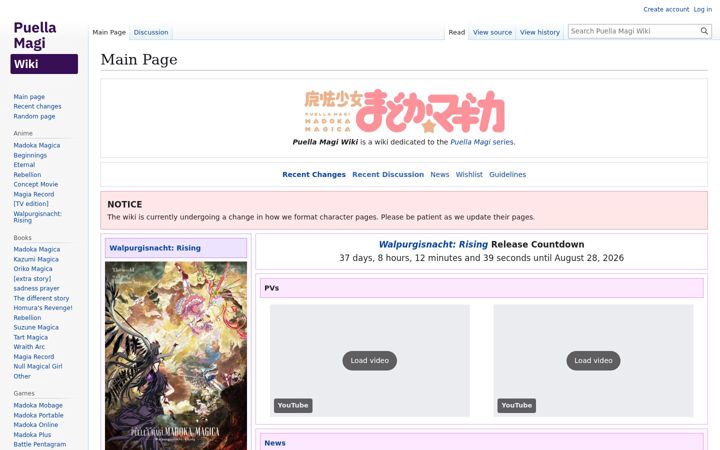
Task: Open Kazumi Magica sidebar link
Action: click(36, 259)
